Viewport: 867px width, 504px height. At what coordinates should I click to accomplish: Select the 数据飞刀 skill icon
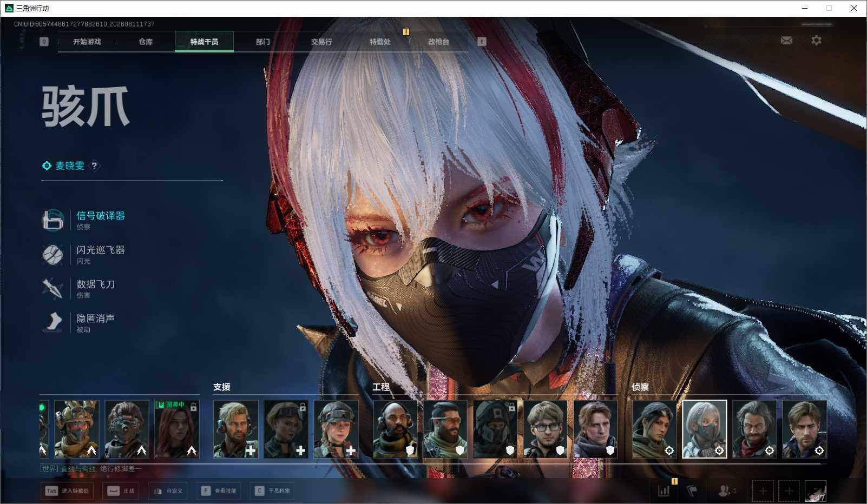click(x=53, y=288)
